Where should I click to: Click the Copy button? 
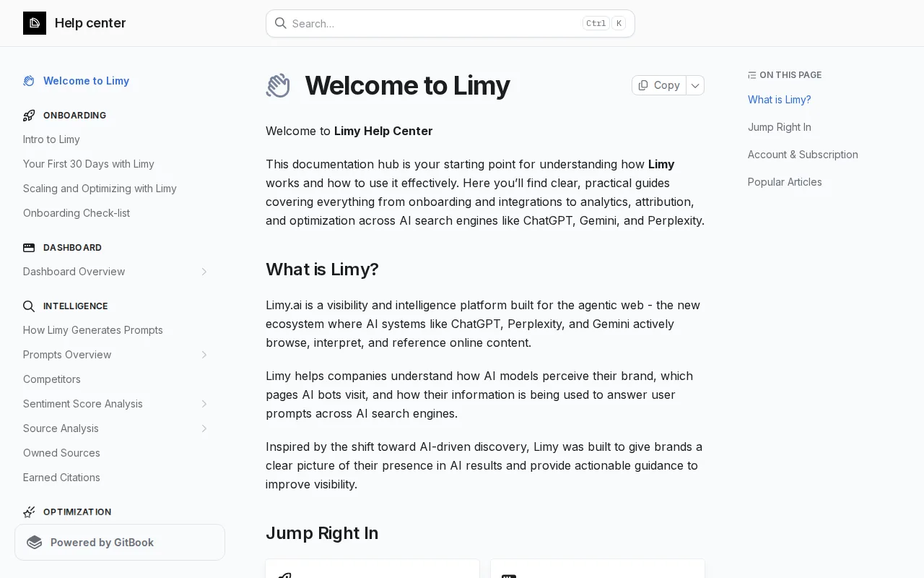659,85
